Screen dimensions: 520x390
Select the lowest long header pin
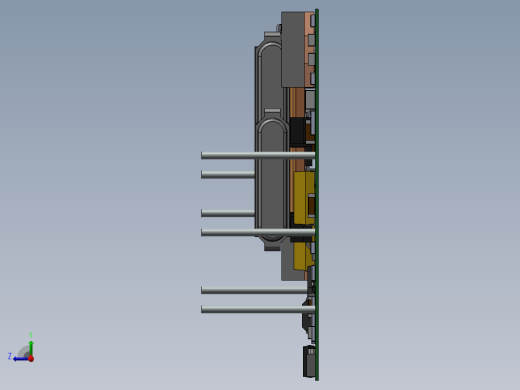pos(258,309)
